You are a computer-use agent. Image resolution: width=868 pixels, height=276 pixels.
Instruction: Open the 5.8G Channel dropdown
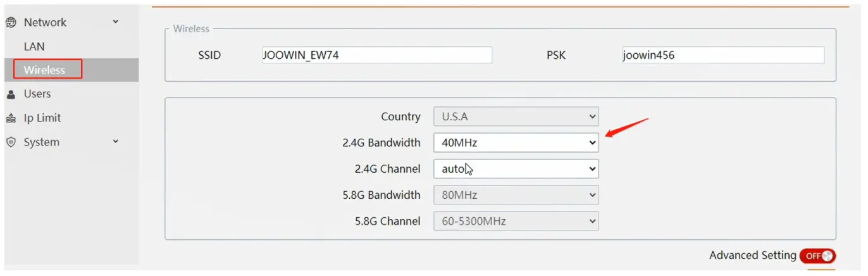(516, 222)
